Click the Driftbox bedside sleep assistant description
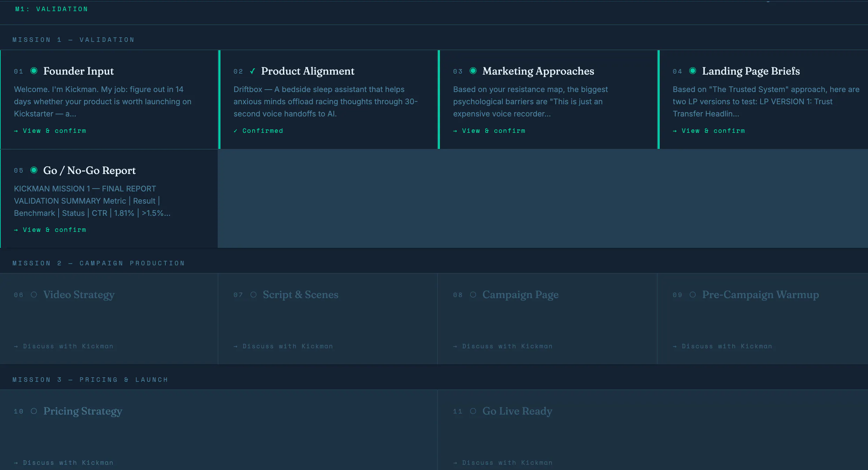The height and width of the screenshot is (470, 868). (x=325, y=101)
